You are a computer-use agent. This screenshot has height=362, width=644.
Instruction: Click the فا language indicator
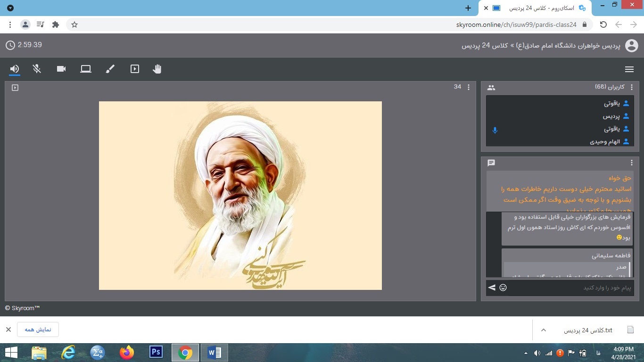(x=598, y=353)
